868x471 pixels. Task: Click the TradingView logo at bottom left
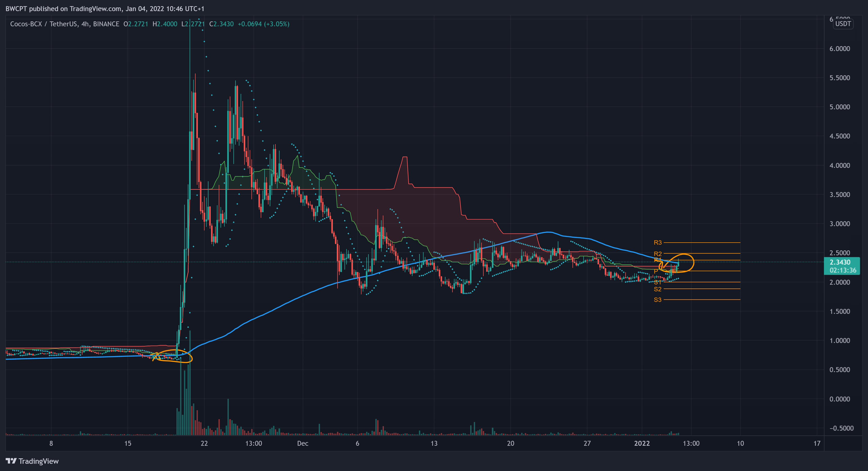(x=32, y=461)
